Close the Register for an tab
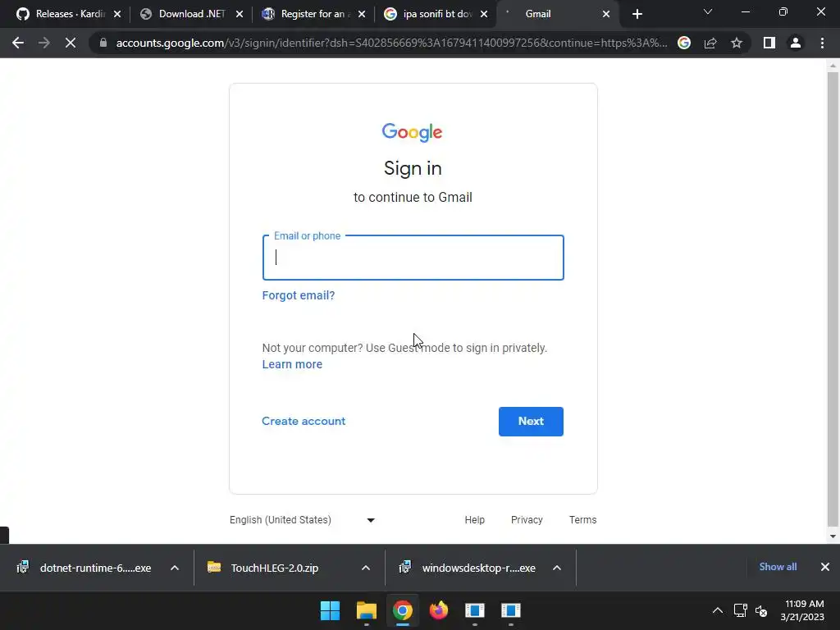 [362, 14]
